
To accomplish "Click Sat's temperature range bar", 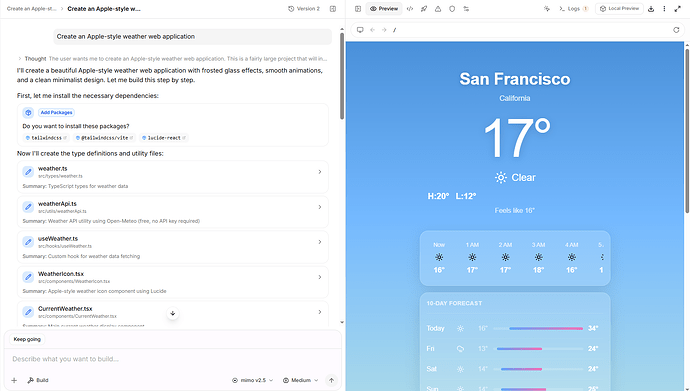I will (x=538, y=369).
